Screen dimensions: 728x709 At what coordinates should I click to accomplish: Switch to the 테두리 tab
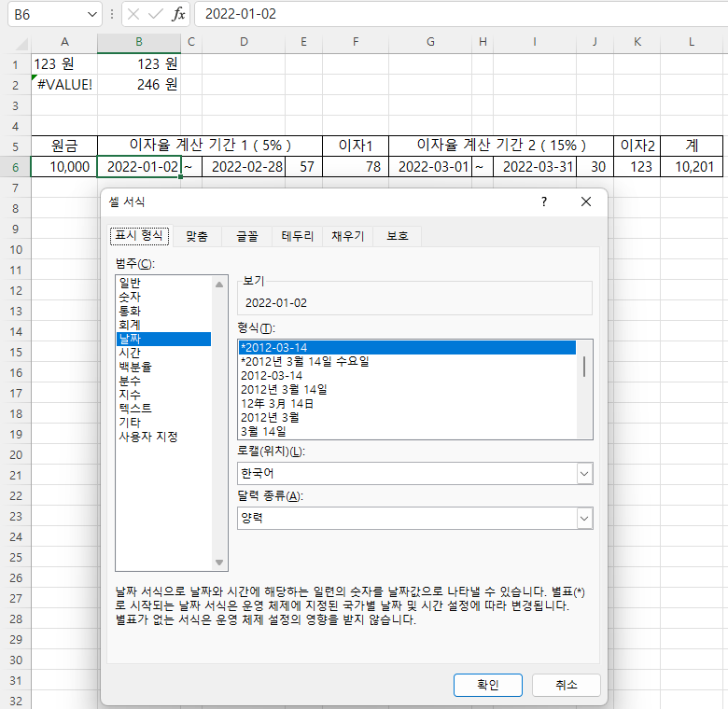297,236
